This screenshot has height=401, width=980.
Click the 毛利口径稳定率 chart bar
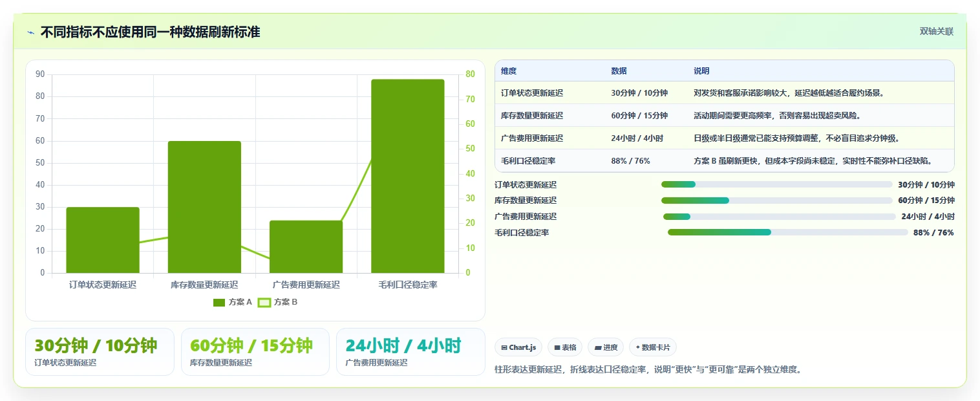click(x=408, y=176)
